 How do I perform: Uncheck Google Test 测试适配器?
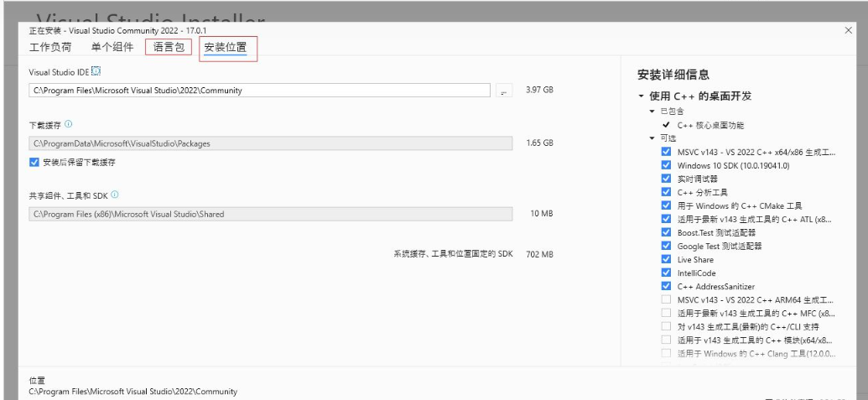tap(666, 246)
